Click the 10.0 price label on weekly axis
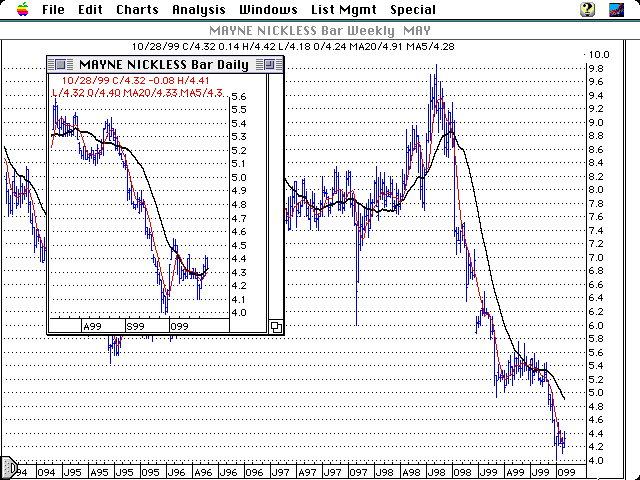This screenshot has height=480, width=640. (x=599, y=55)
